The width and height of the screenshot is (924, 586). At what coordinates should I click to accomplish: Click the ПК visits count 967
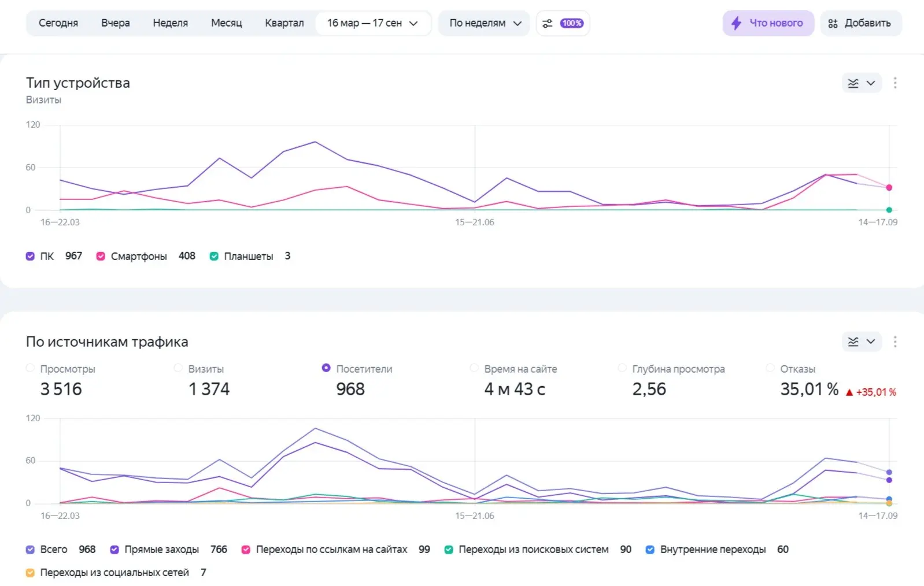pyautogui.click(x=73, y=256)
